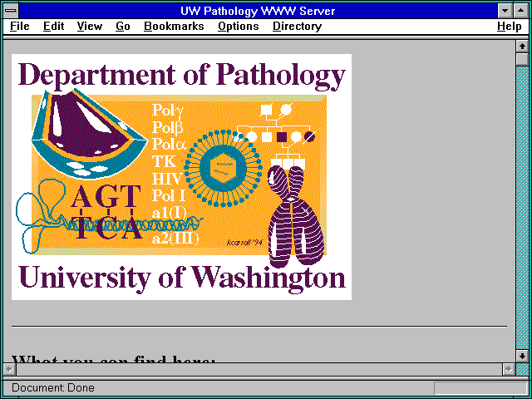Click the vertical scrollbar up arrow
The image size is (532, 399).
click(x=522, y=47)
